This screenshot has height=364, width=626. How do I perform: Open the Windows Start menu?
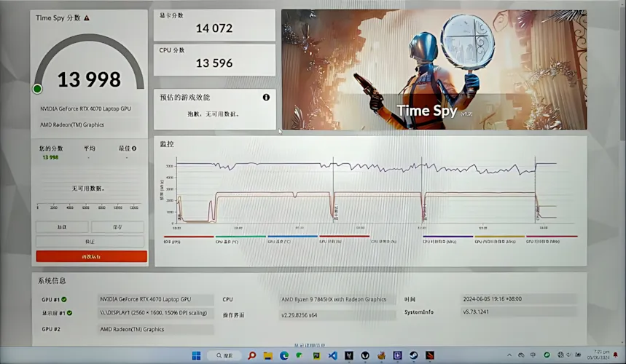pyautogui.click(x=197, y=355)
